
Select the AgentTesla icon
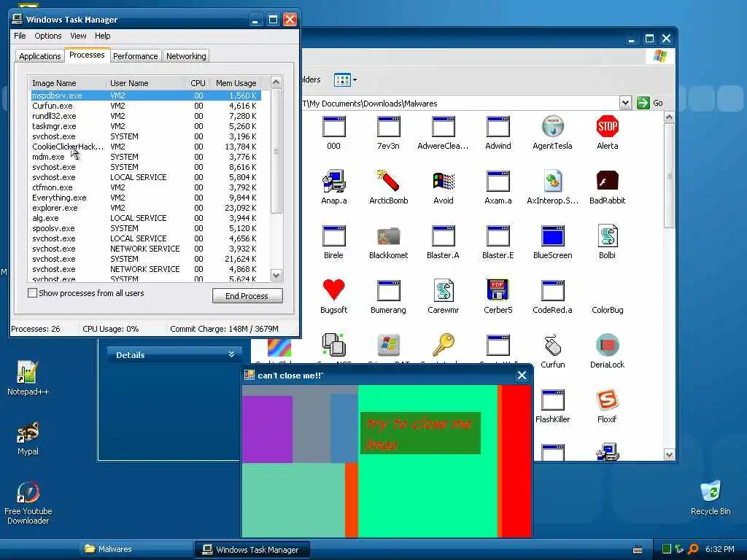click(553, 127)
